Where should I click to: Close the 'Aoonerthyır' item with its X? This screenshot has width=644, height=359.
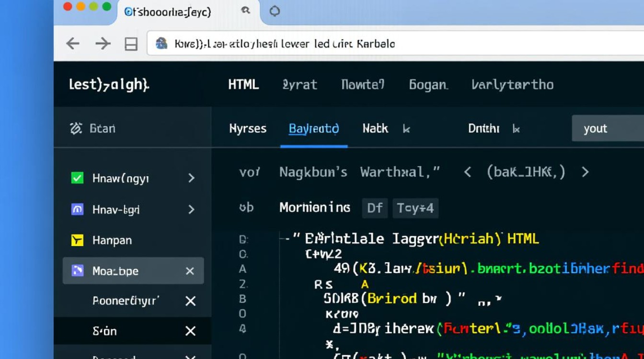[190, 301]
